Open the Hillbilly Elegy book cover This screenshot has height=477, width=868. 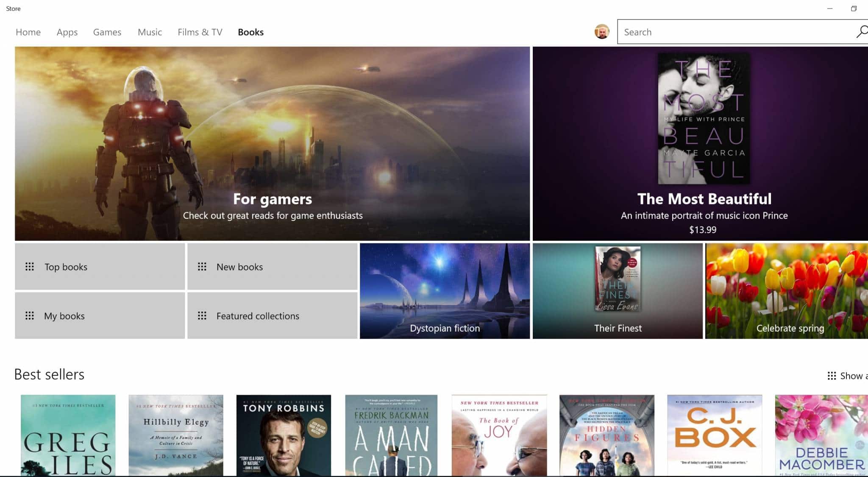pyautogui.click(x=176, y=435)
